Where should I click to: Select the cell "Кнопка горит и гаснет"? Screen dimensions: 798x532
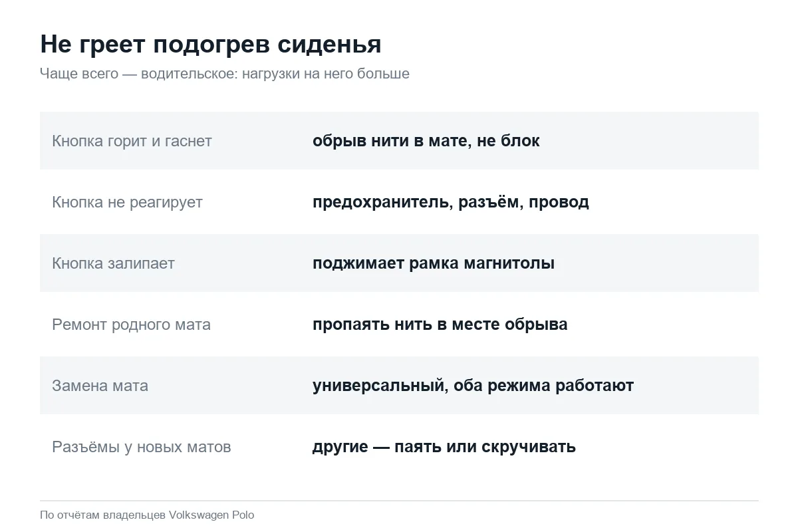(x=132, y=141)
